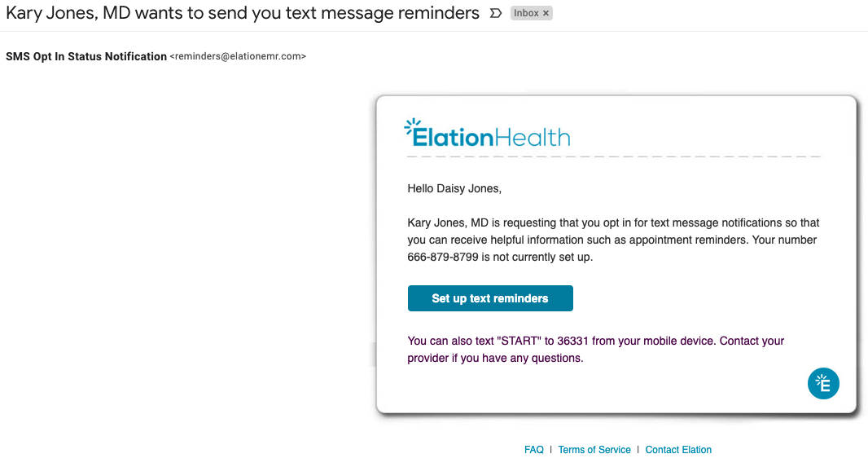Click sender name SMS Opt In Status Notification
Viewport: 868px width, 467px height.
(x=86, y=57)
